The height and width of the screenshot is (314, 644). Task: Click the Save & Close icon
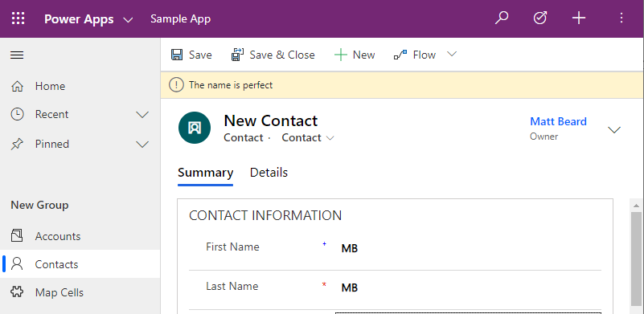point(238,55)
